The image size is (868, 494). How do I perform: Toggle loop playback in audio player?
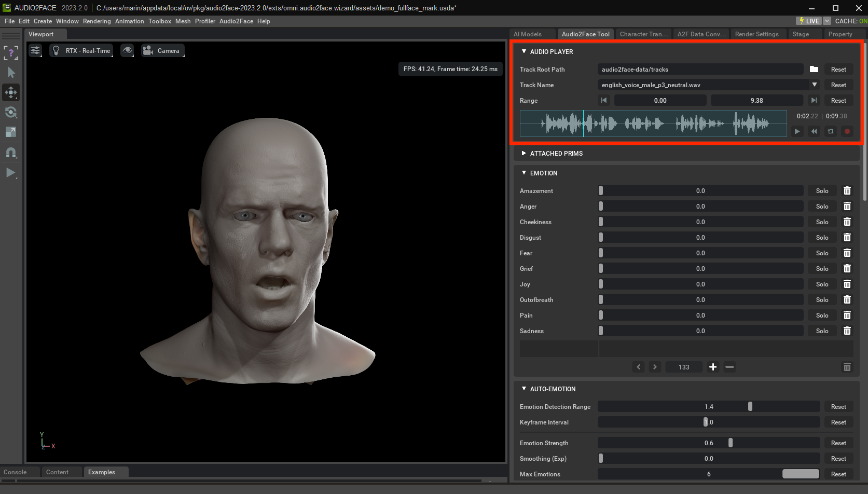click(831, 131)
